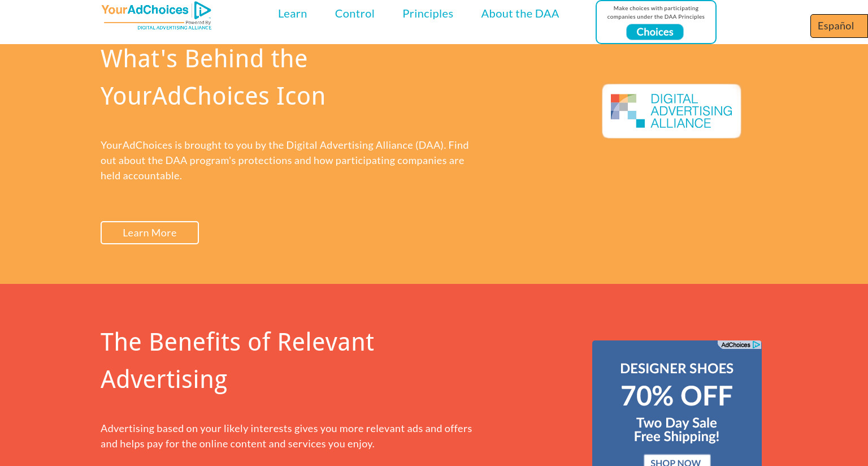Click the DESIGNER SHOES ad headline
The height and width of the screenshot is (466, 868).
(676, 369)
